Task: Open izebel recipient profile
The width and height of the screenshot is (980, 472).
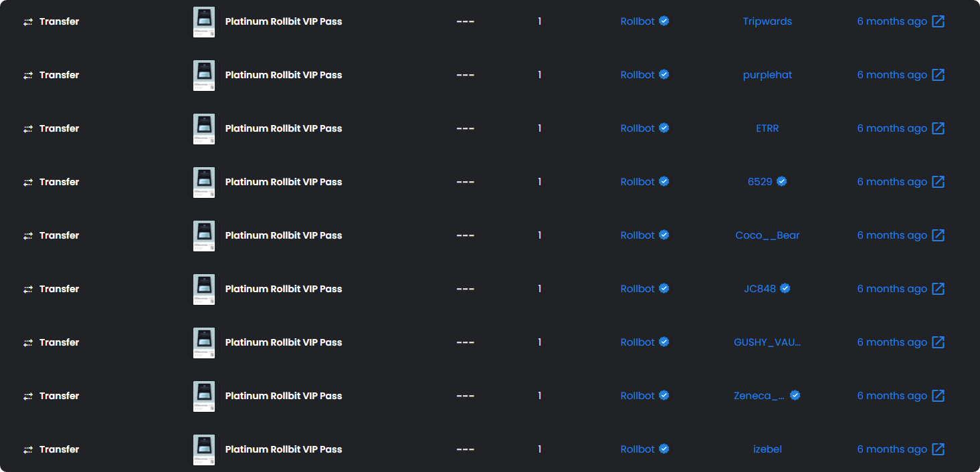Action: click(767, 449)
